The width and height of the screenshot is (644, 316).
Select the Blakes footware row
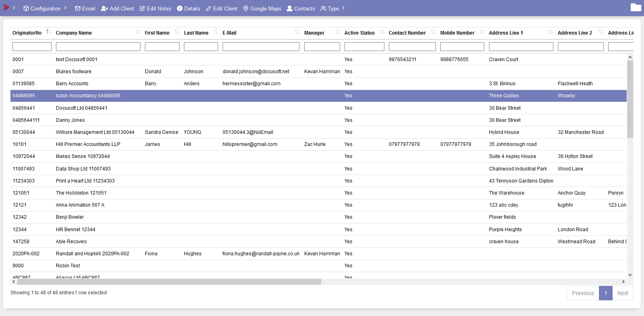click(x=318, y=72)
